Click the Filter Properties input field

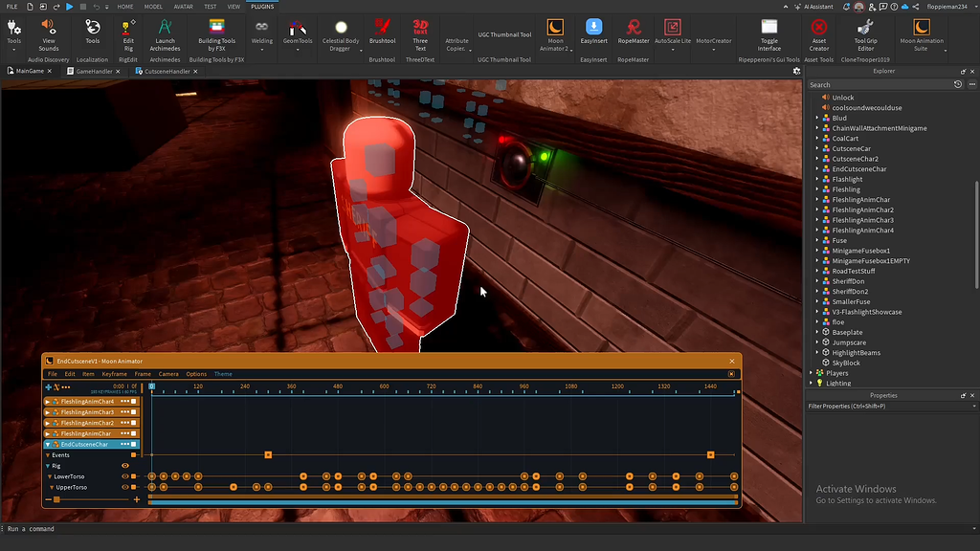pos(892,406)
